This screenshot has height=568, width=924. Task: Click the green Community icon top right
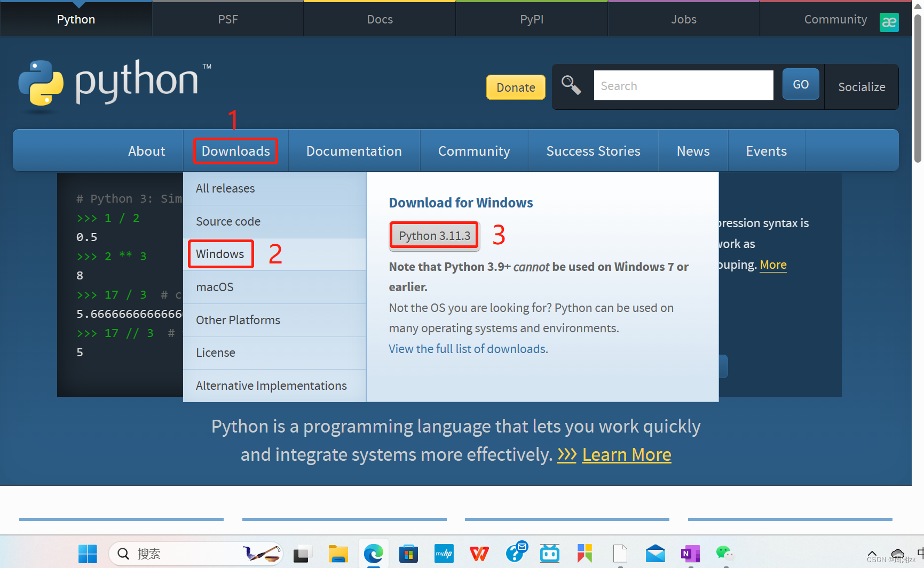(x=889, y=22)
